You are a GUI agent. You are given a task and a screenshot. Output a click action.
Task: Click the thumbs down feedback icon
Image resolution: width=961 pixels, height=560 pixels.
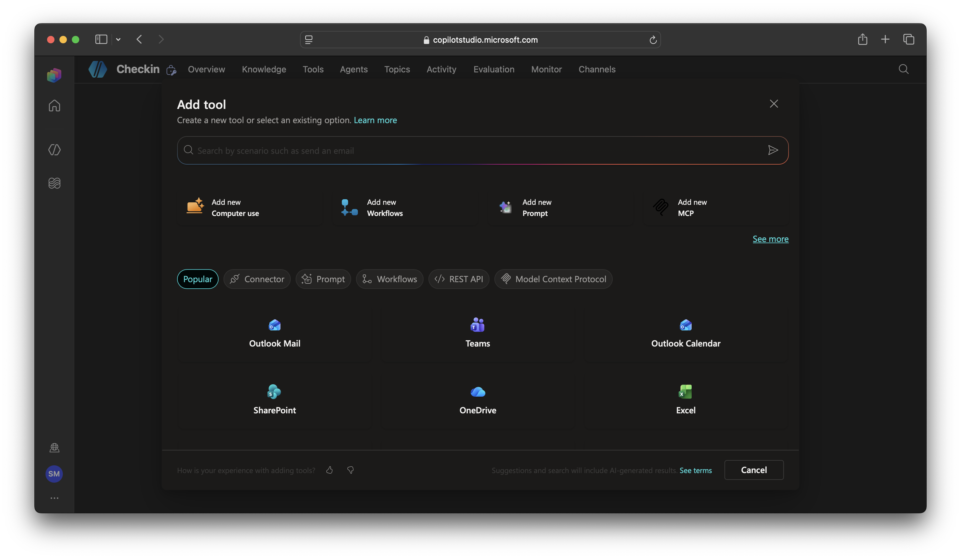(350, 470)
